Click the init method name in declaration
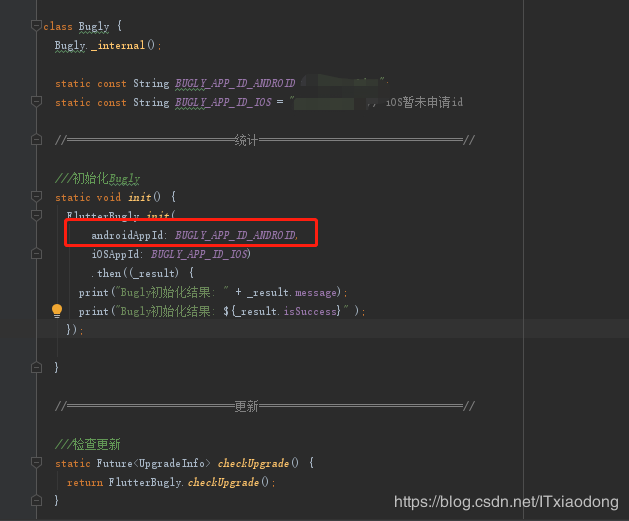This screenshot has height=521, width=629. 140,197
